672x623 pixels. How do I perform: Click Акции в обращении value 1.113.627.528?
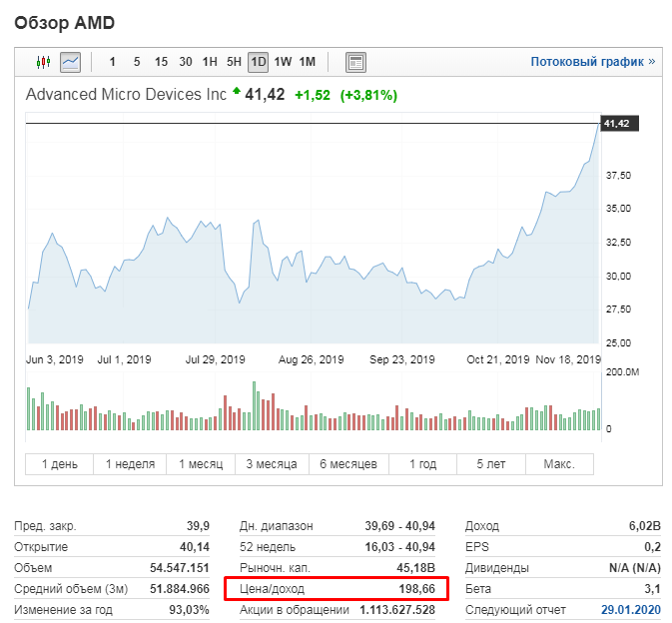pyautogui.click(x=397, y=610)
